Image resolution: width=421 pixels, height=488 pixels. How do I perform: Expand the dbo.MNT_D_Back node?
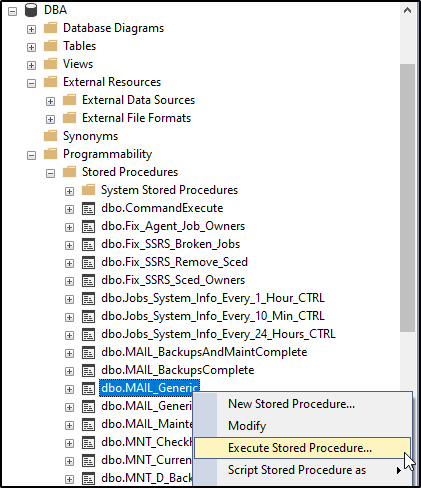[69, 479]
